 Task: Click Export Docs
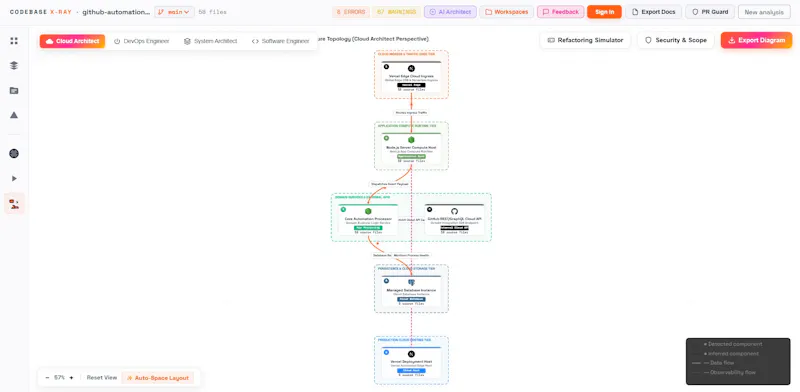[654, 12]
